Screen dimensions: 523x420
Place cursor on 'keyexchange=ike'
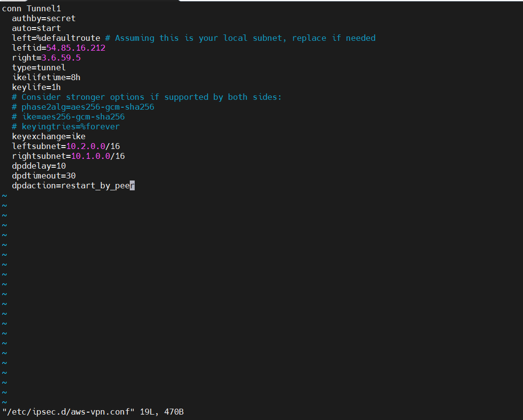tap(49, 137)
